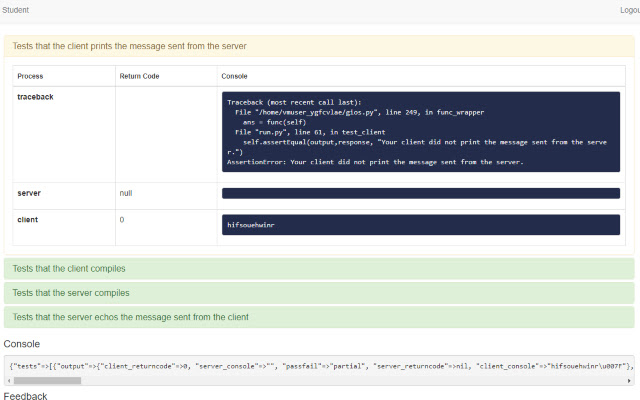Viewport: 640px width, 400px height.
Task: Select the server row label
Action: (x=29, y=192)
